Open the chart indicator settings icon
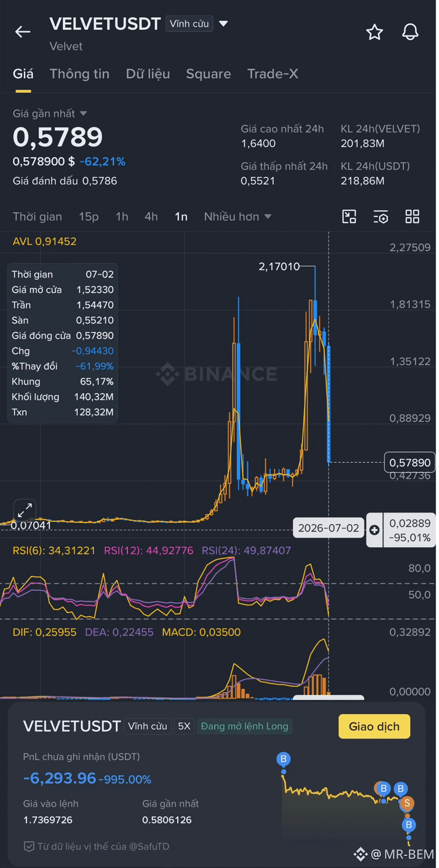The height and width of the screenshot is (868, 439). coord(381,216)
